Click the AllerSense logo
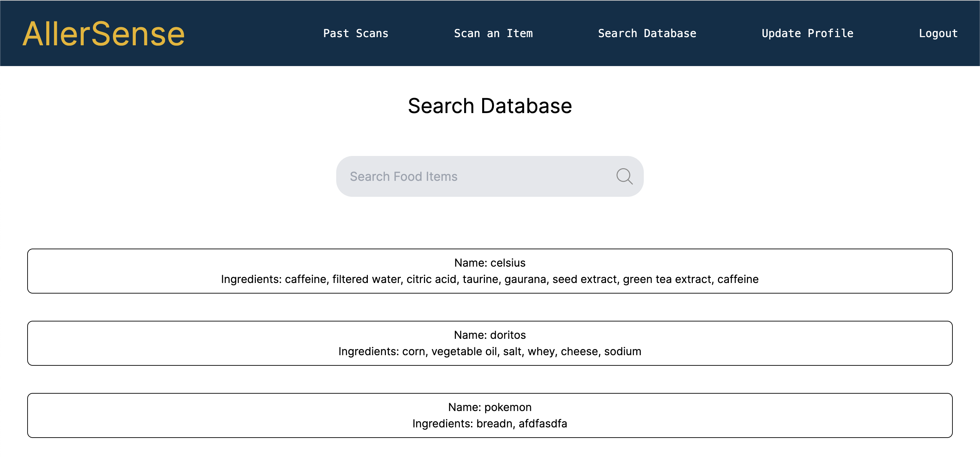The image size is (980, 457). pyautogui.click(x=103, y=34)
